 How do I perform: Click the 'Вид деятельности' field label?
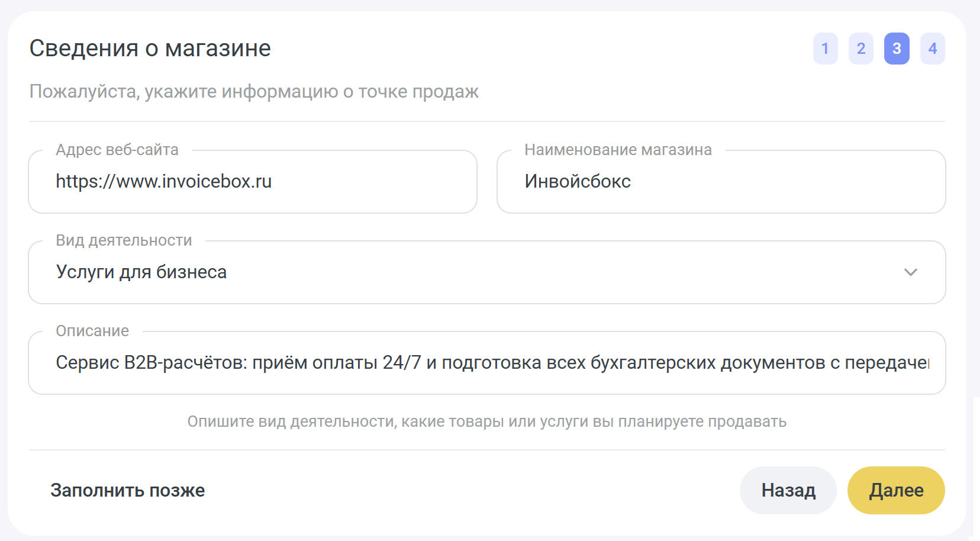click(x=124, y=240)
